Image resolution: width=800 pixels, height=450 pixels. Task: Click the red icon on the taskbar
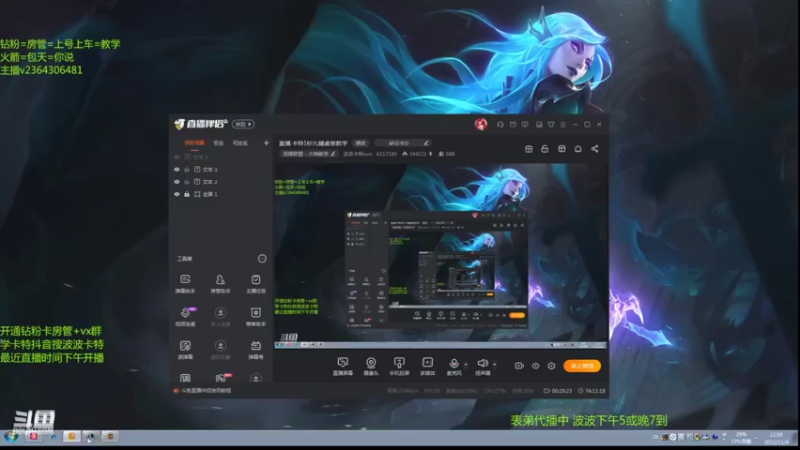pos(34,436)
